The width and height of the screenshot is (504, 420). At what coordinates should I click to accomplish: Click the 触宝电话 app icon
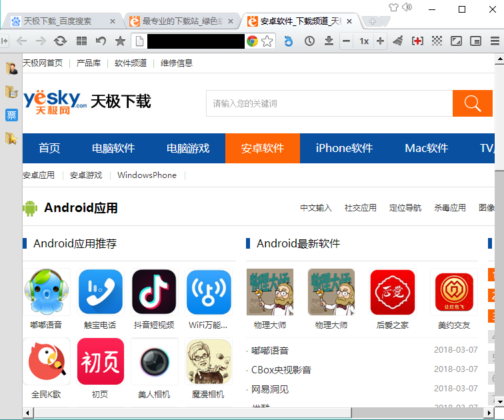pos(100,291)
